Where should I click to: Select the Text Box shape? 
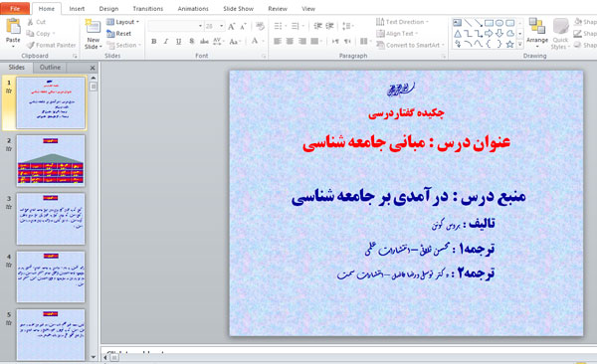[458, 23]
